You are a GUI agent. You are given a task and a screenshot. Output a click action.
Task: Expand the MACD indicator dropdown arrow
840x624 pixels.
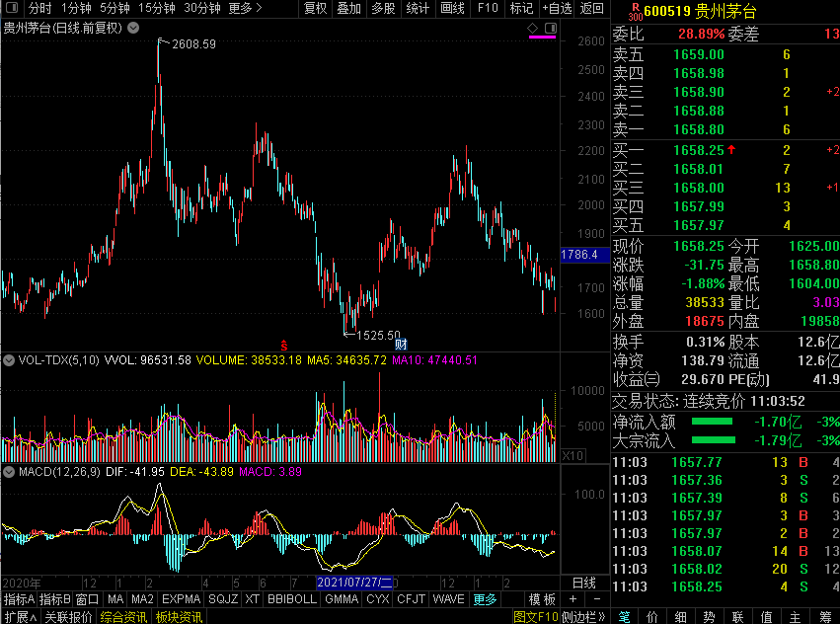tap(9, 472)
